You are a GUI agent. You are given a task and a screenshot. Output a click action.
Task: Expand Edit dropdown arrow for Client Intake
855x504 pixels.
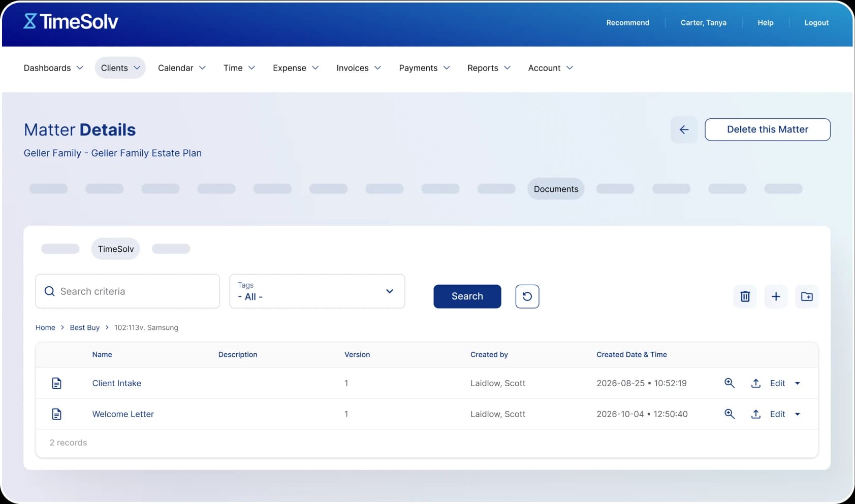click(x=797, y=383)
